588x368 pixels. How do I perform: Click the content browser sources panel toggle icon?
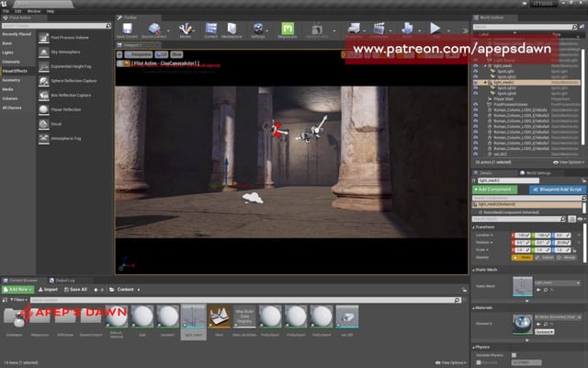(5, 300)
